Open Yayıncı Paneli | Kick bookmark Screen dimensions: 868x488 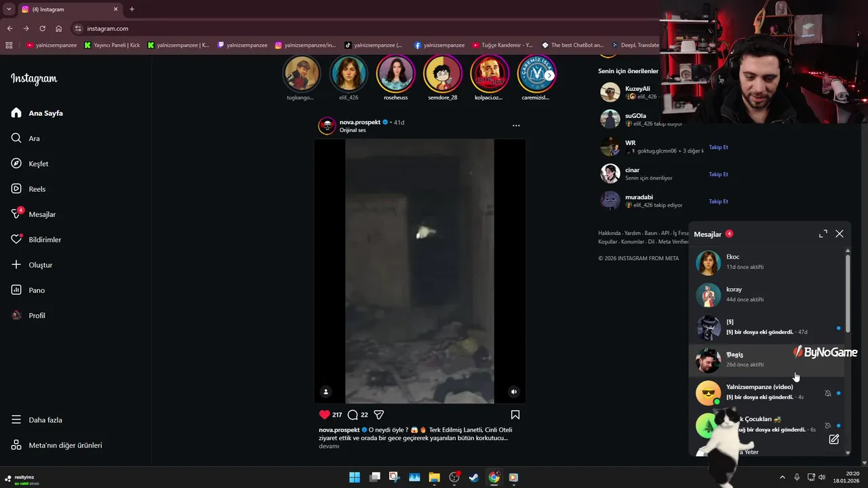coord(112,45)
